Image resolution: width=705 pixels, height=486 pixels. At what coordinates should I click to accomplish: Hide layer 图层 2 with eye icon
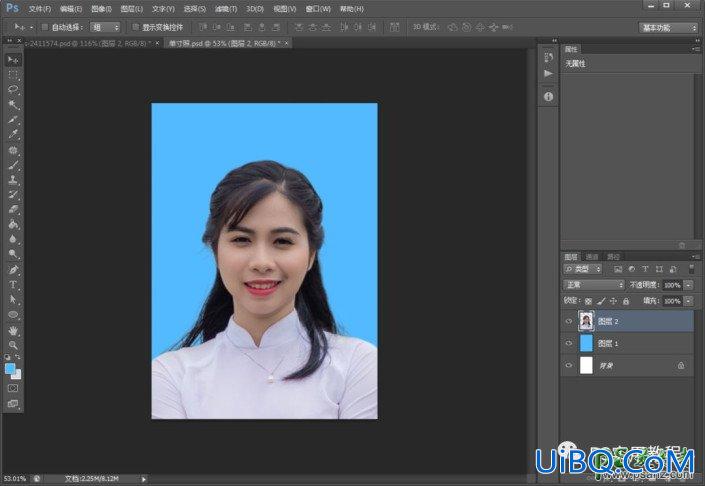[569, 321]
